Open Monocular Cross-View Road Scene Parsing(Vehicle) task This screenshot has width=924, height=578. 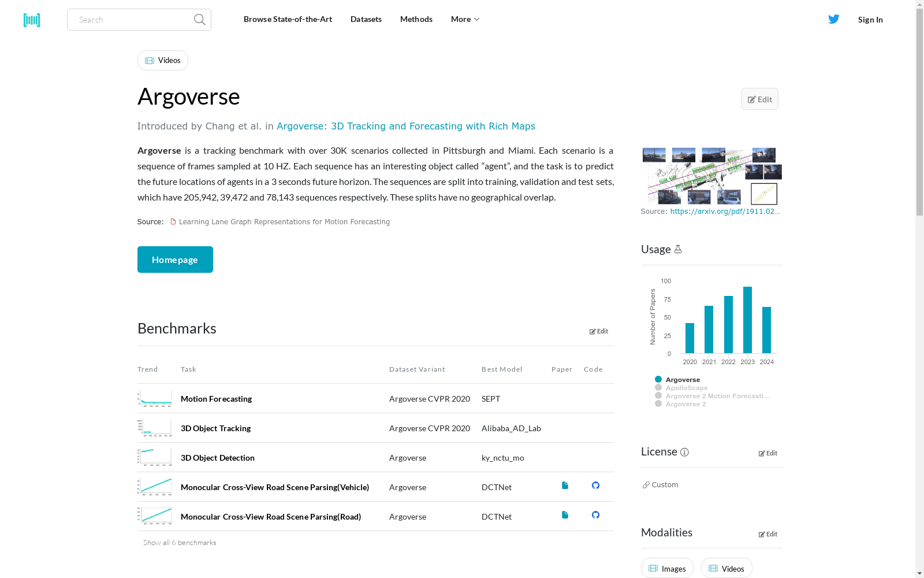[x=275, y=487]
